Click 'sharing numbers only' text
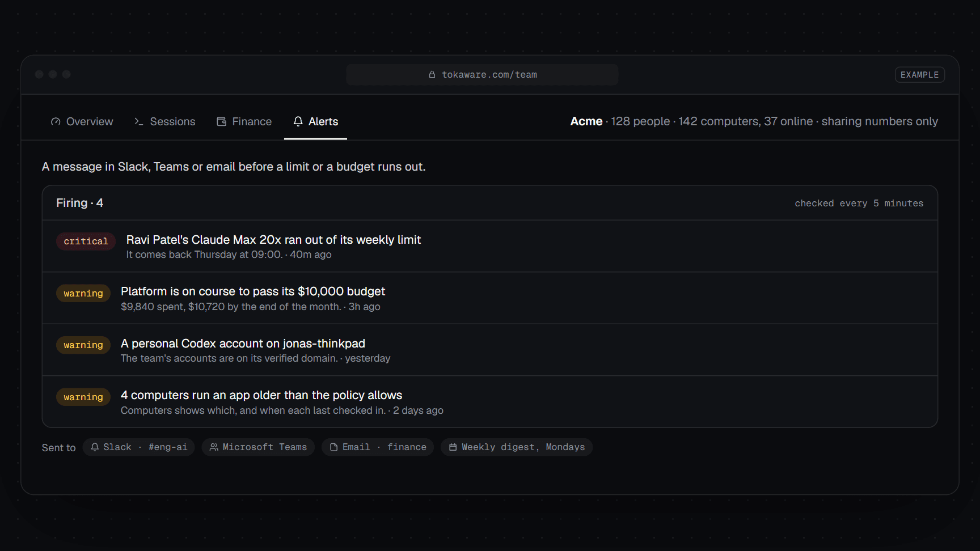 [x=880, y=121]
